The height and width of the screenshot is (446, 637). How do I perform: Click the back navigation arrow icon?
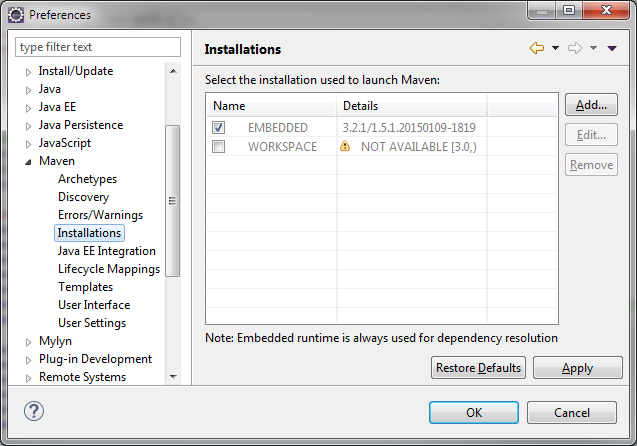click(537, 48)
